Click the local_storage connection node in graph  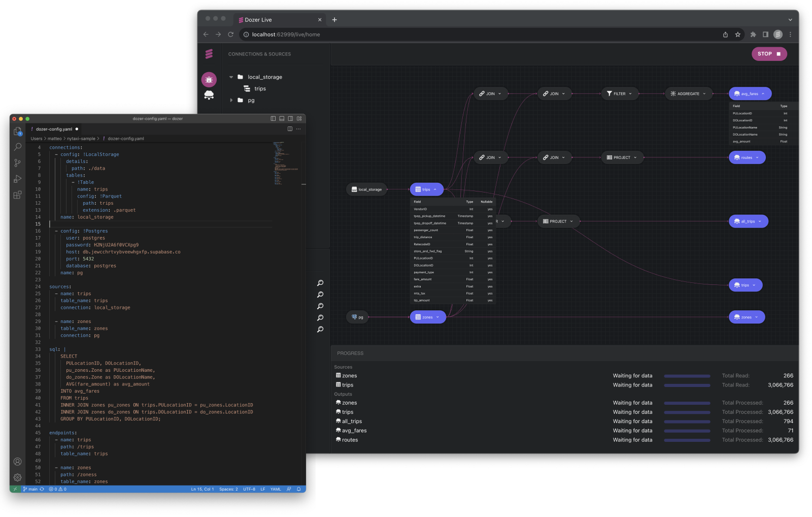pos(367,189)
